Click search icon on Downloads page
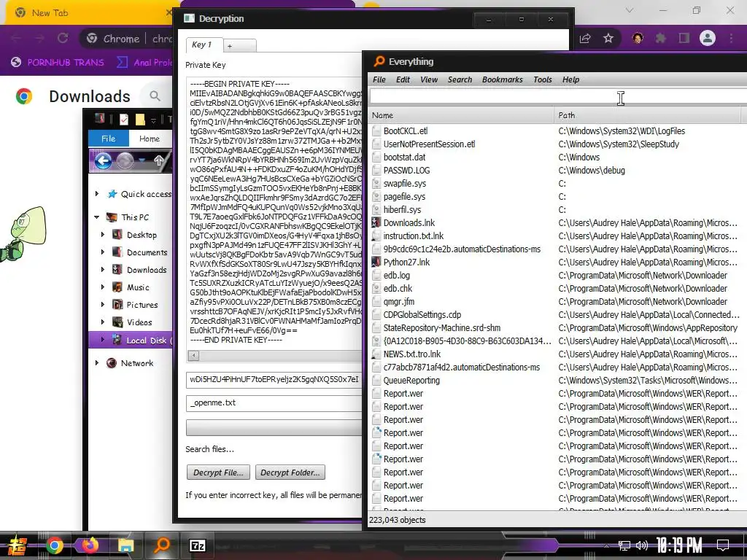This screenshot has height=560, width=747. 155,96
